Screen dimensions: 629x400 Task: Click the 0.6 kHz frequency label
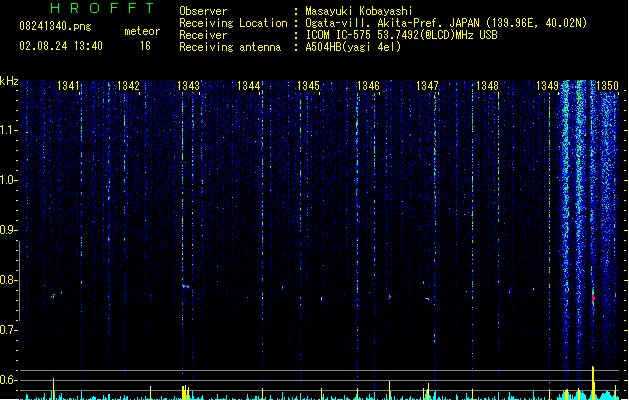point(8,380)
